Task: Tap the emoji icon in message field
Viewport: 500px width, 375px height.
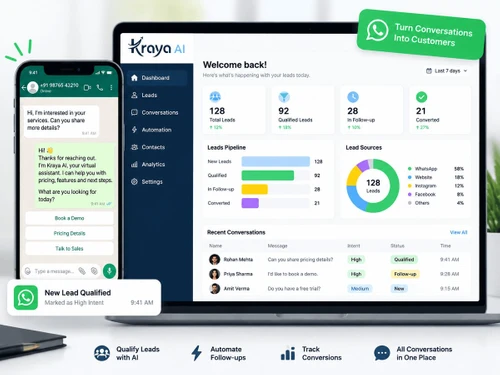Action: point(28,271)
